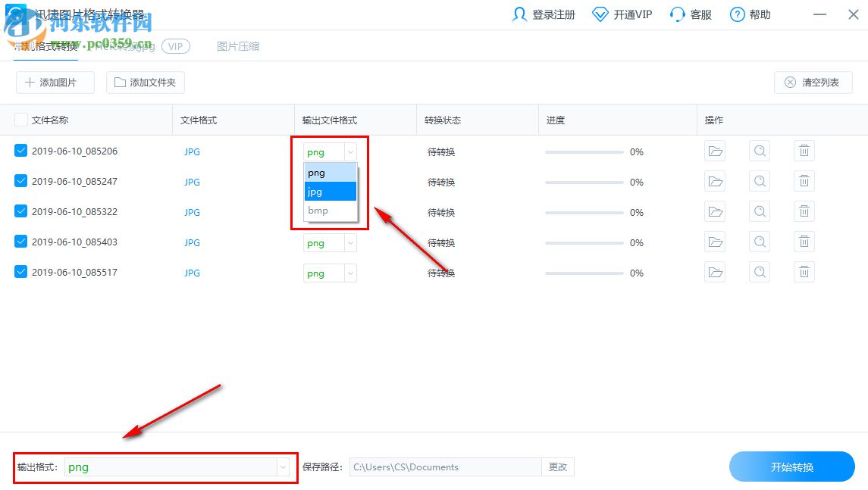Screen dimensions: 868x490
Task: Click the 清空列表 button
Action: (813, 83)
